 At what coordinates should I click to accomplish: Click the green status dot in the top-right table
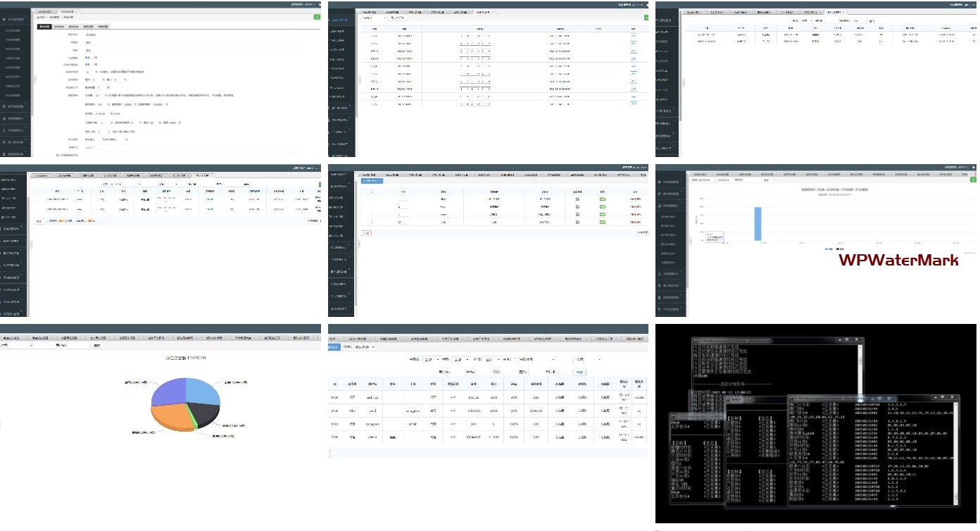[880, 34]
